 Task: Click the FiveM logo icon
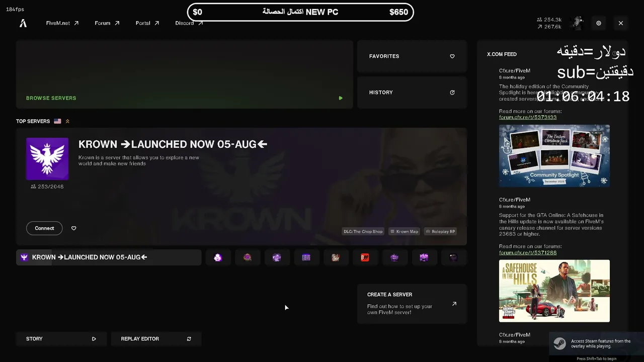(23, 23)
